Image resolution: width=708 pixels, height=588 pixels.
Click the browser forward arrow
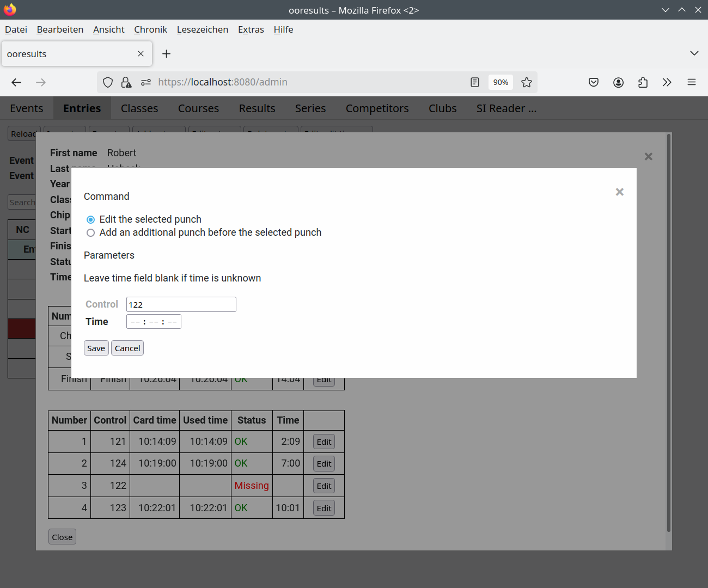[41, 82]
